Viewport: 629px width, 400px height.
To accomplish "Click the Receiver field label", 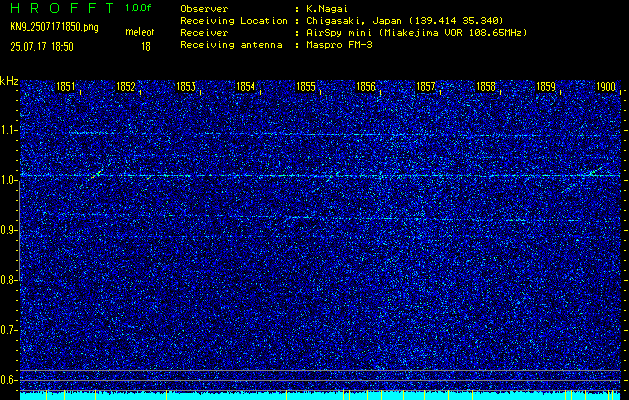I will tap(204, 32).
